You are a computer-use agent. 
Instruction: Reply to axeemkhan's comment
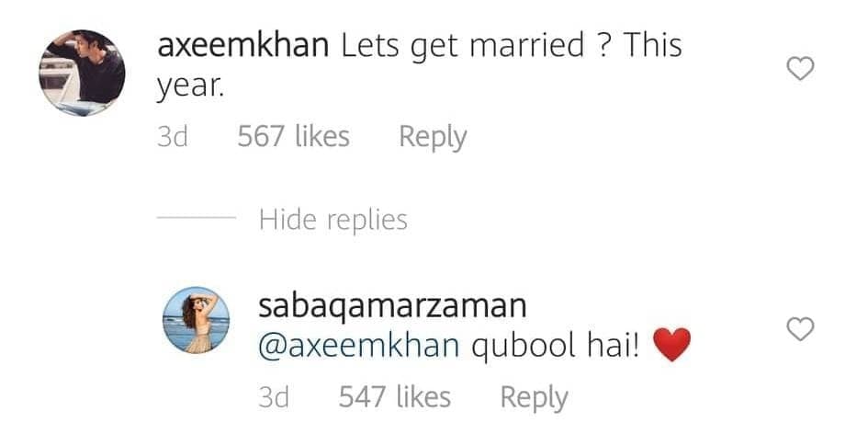point(433,137)
